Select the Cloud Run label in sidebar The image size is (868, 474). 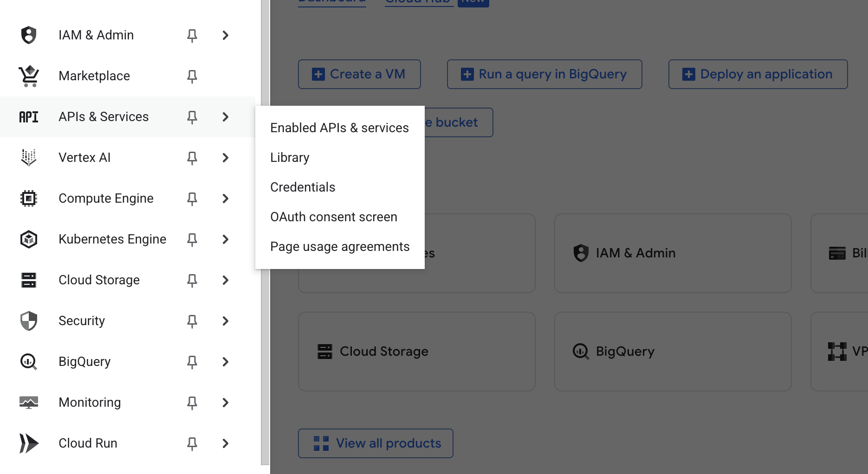click(88, 443)
